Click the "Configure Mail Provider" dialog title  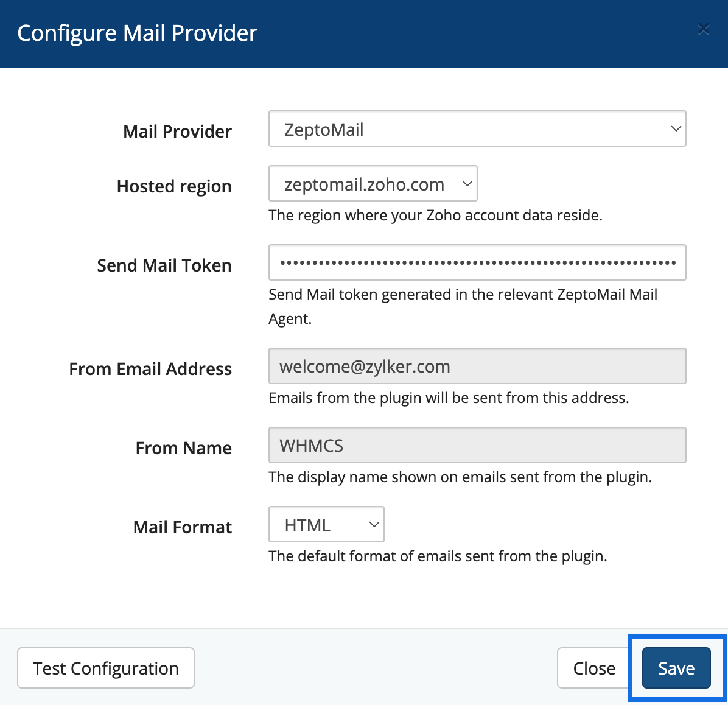pyautogui.click(x=138, y=33)
